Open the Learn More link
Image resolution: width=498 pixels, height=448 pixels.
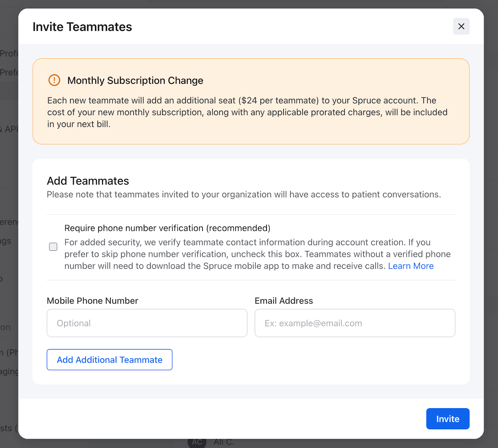point(411,266)
